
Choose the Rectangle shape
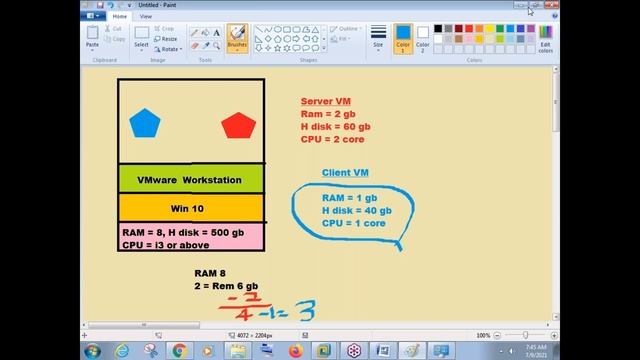(287, 30)
